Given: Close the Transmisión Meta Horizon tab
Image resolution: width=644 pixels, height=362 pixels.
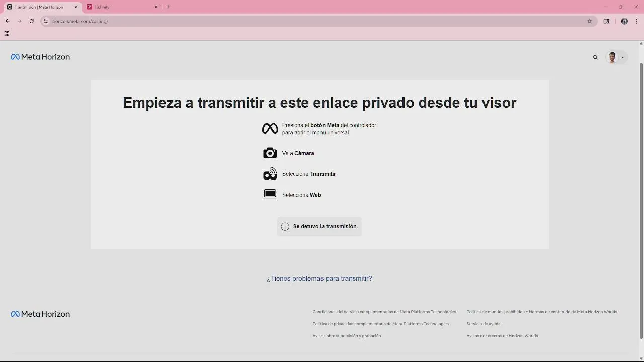Looking at the screenshot, I should coord(76,7).
